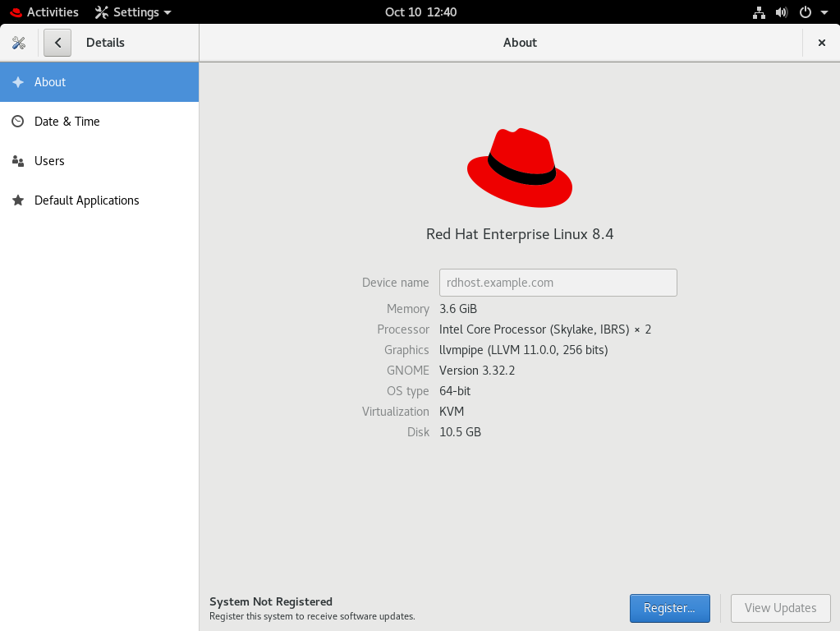Click the star icon beside Default Applications
The image size is (840, 631).
(x=18, y=200)
